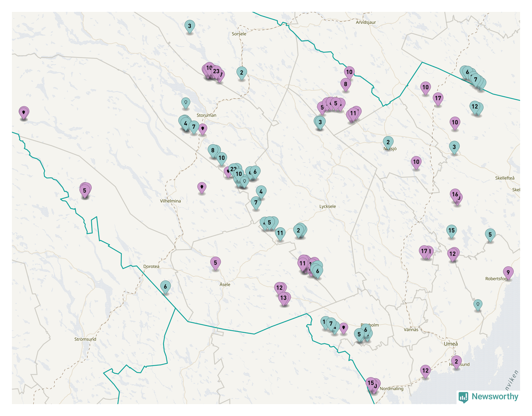Select the Umeå city label
Image resolution: width=532 pixels, height=416 pixels.
[451, 344]
